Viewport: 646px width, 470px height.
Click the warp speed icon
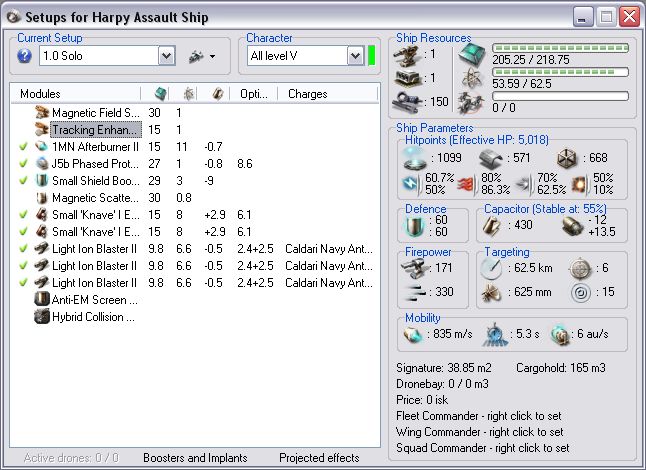(560, 334)
